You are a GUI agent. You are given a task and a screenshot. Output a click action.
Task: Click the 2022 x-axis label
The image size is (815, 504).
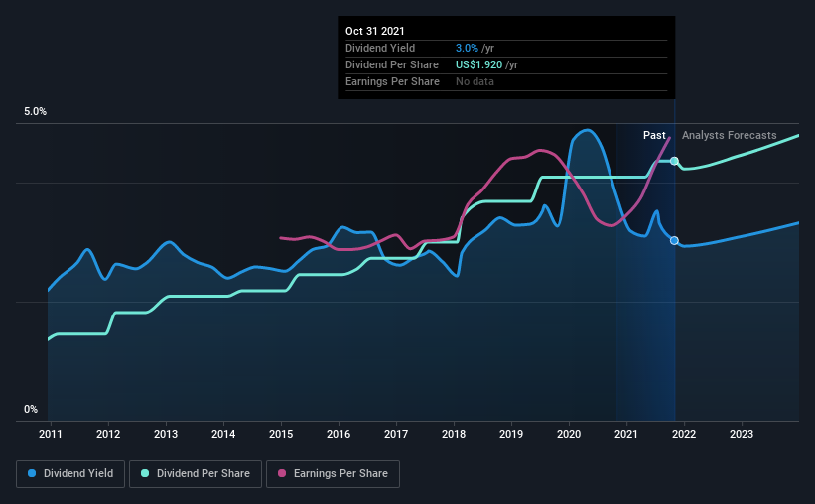click(684, 434)
